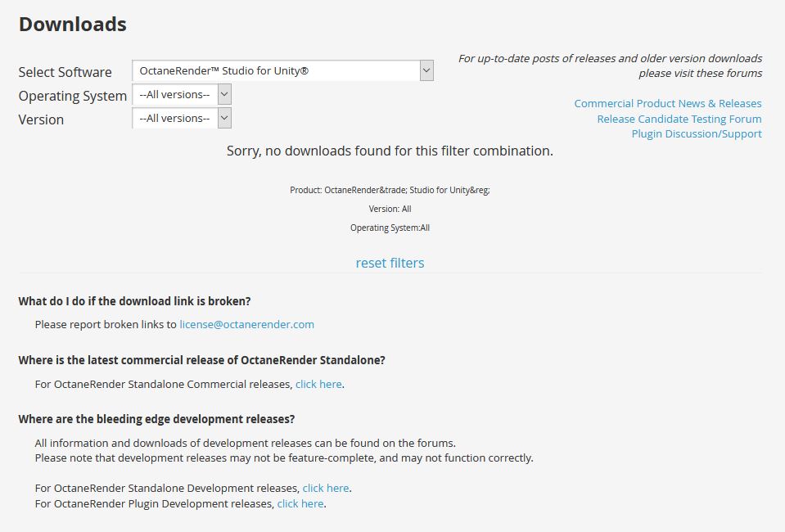Click 'Where are the bleeding edge development releases?'
This screenshot has height=532, width=785.
click(x=156, y=419)
